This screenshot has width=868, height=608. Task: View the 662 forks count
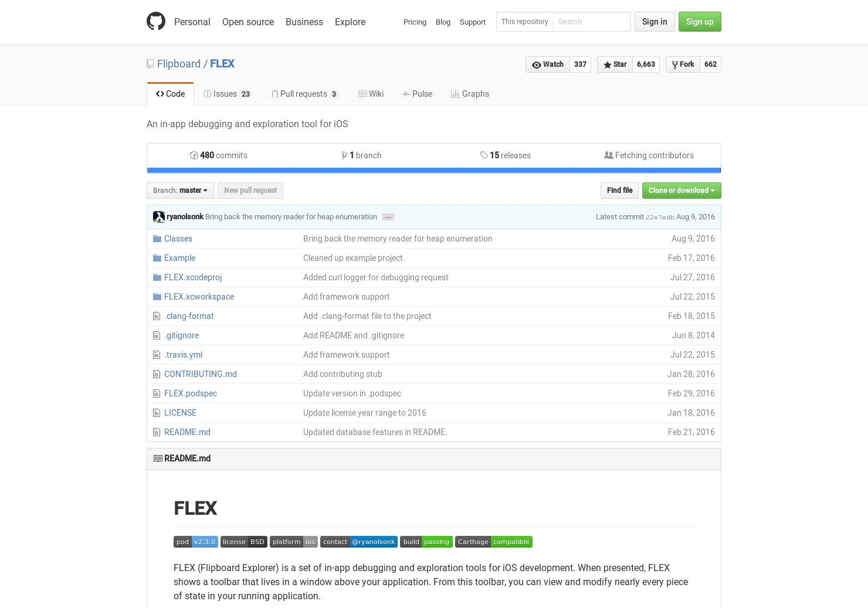click(x=710, y=64)
